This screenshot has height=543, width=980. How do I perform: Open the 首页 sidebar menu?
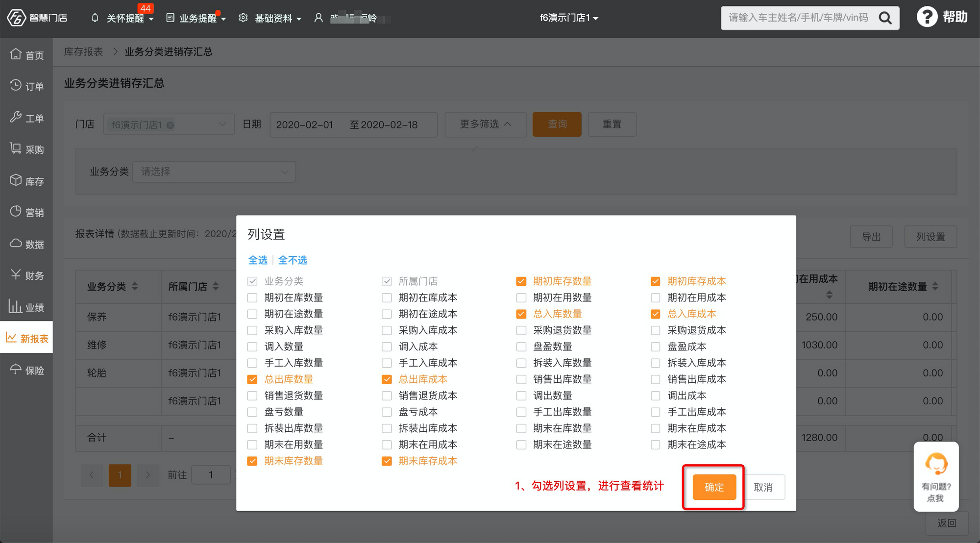(26, 54)
